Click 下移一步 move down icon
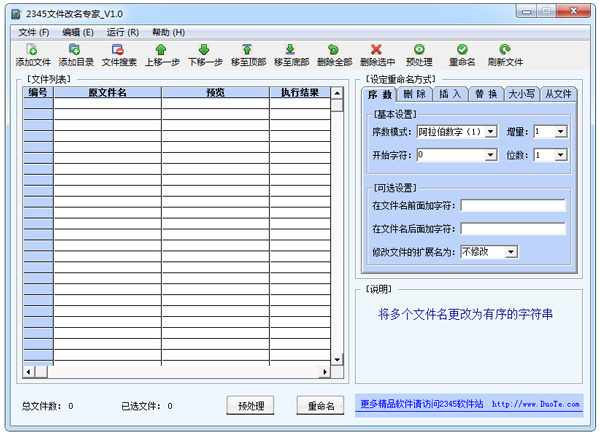The height and width of the screenshot is (434, 600). (204, 49)
